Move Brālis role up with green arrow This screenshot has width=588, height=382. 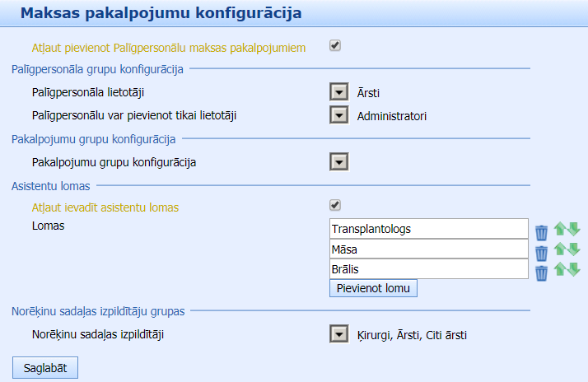[x=560, y=269]
